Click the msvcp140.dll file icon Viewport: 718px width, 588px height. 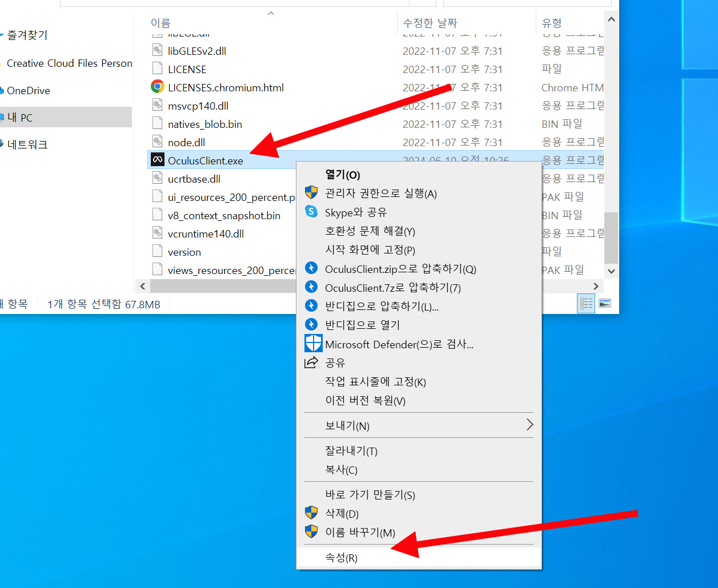(x=157, y=105)
